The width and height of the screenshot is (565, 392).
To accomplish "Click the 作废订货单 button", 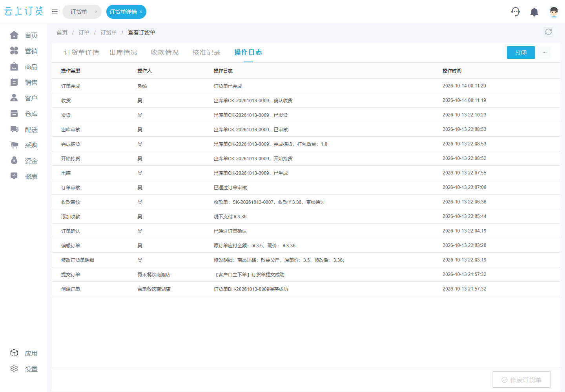I will [521, 379].
